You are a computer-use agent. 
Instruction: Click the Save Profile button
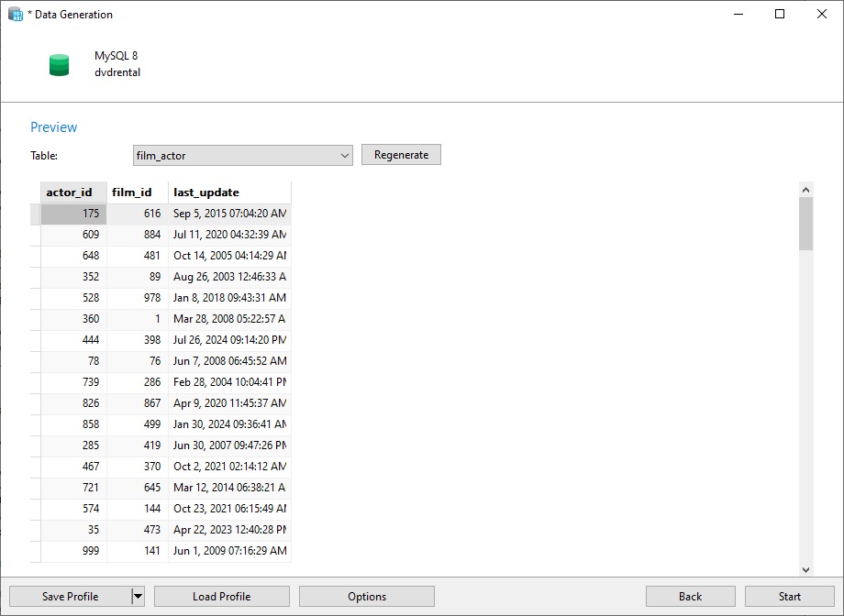71,596
